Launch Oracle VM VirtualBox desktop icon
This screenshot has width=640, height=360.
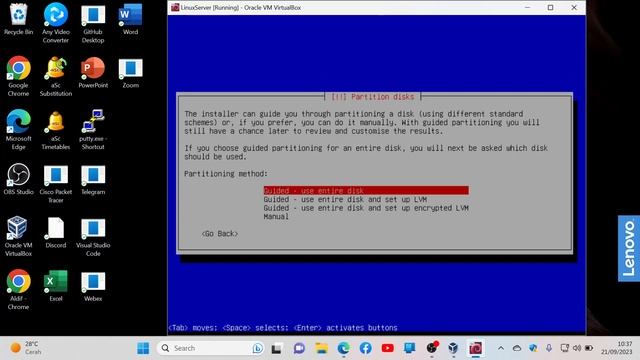pyautogui.click(x=18, y=236)
